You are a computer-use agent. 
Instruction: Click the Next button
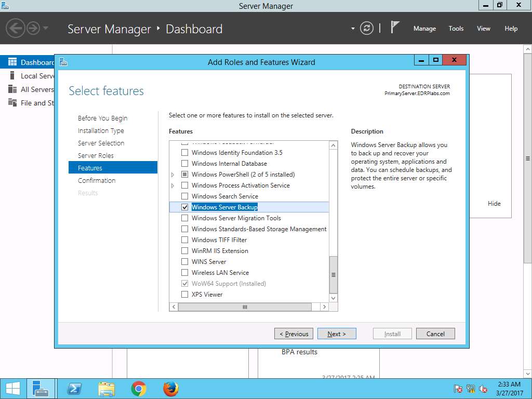[337, 334]
